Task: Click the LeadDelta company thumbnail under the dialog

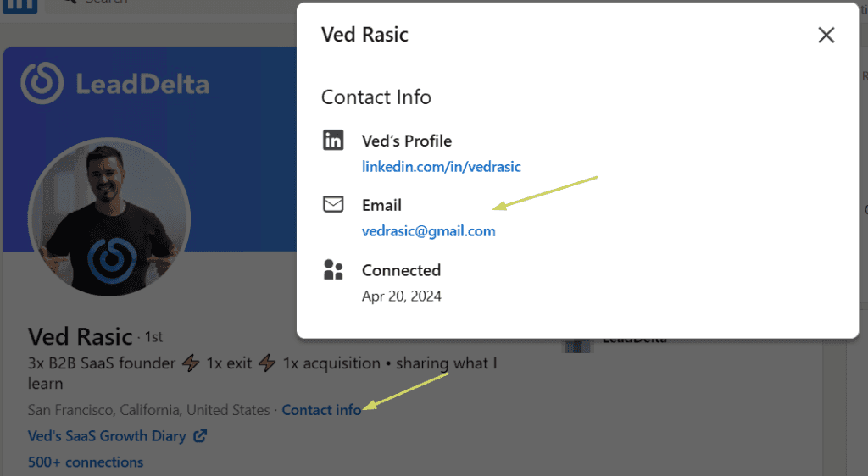Action: [576, 345]
